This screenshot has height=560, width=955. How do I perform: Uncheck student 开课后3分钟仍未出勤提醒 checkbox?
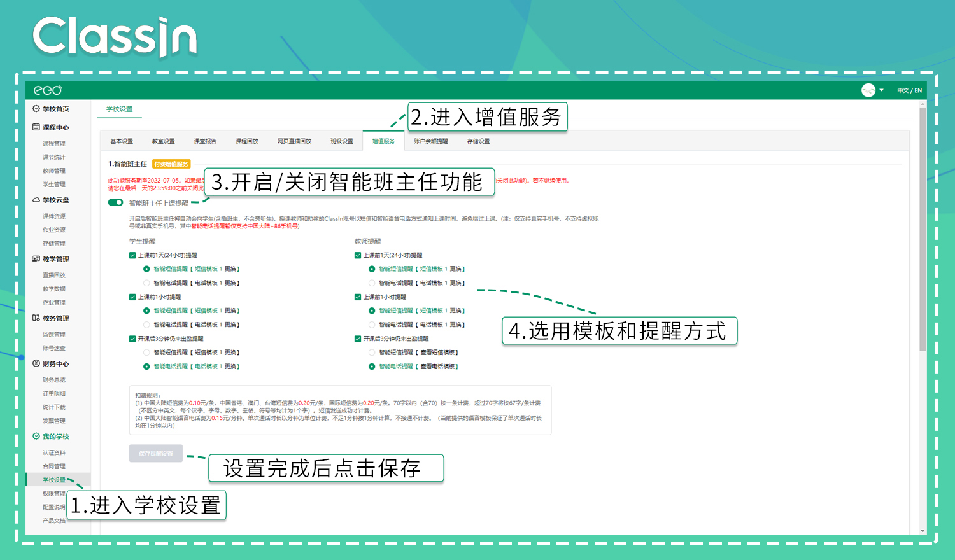pos(132,339)
